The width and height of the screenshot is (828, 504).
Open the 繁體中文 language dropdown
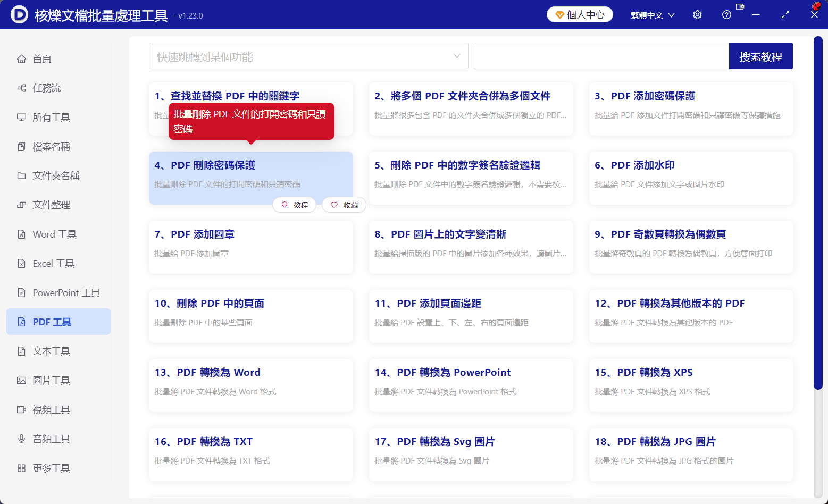click(653, 15)
